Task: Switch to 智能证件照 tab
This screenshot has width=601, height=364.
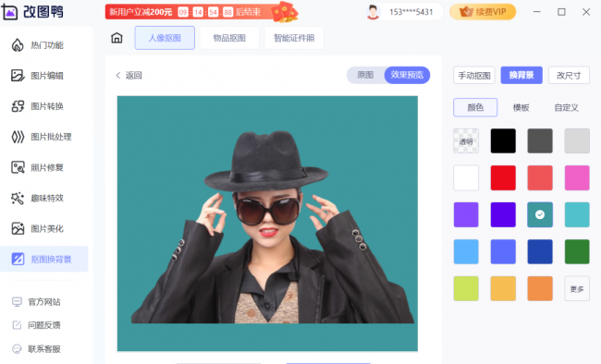Action: pyautogui.click(x=294, y=38)
